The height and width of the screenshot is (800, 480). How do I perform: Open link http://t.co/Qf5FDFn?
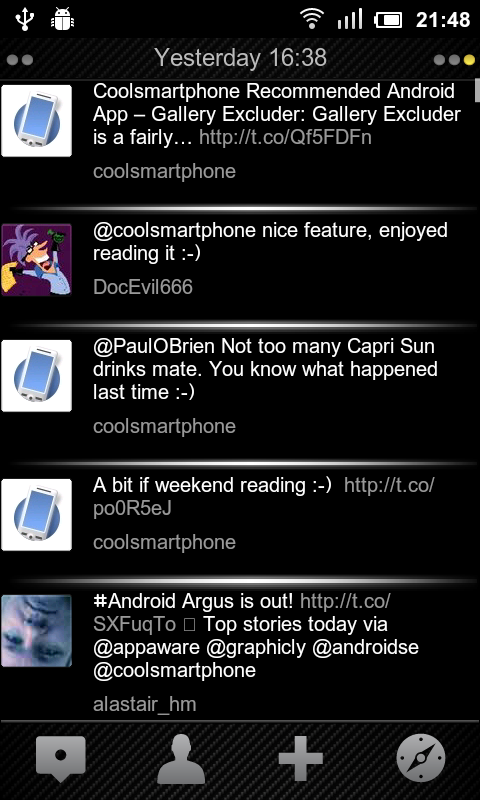pyautogui.click(x=285, y=137)
